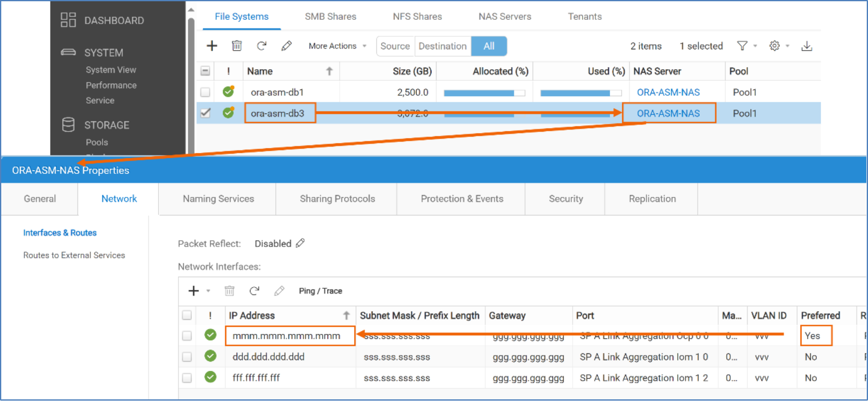This screenshot has height=401, width=868.
Task: Delete selected file system via trash icon
Action: click(237, 46)
